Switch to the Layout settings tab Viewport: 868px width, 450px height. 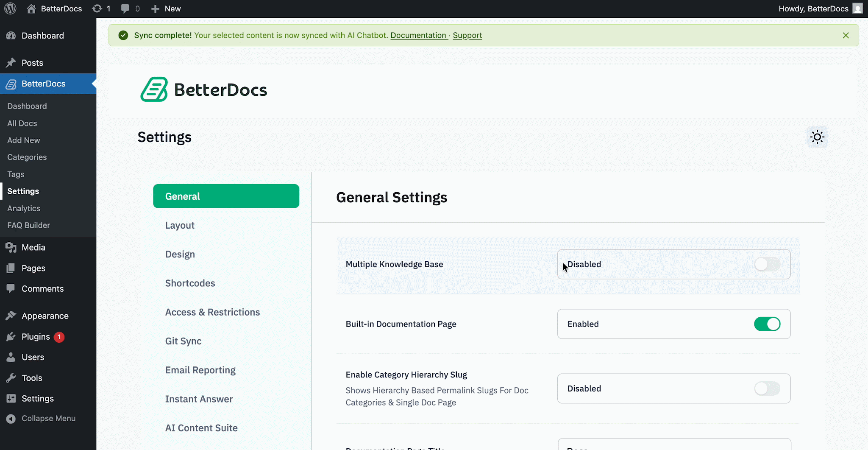180,225
